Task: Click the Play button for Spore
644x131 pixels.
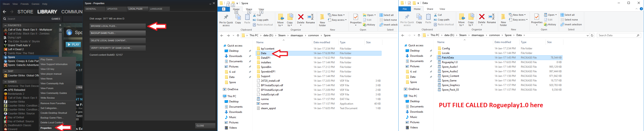Action: pyautogui.click(x=73, y=45)
